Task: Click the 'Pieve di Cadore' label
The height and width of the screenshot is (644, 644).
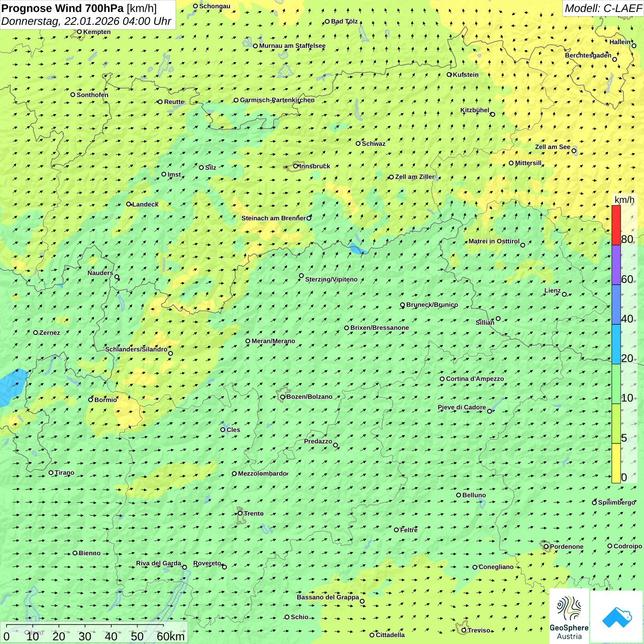Action: pos(462,407)
